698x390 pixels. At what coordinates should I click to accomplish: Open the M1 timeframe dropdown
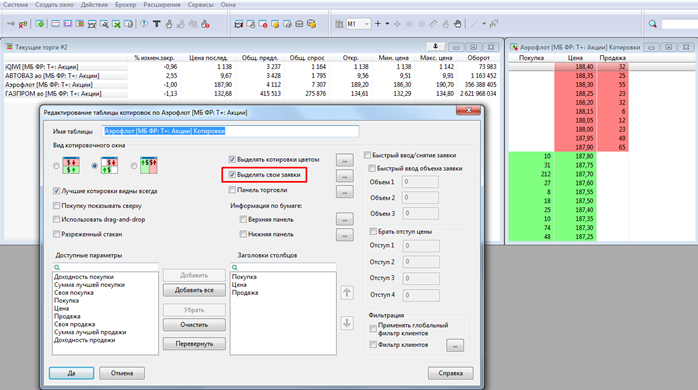367,24
